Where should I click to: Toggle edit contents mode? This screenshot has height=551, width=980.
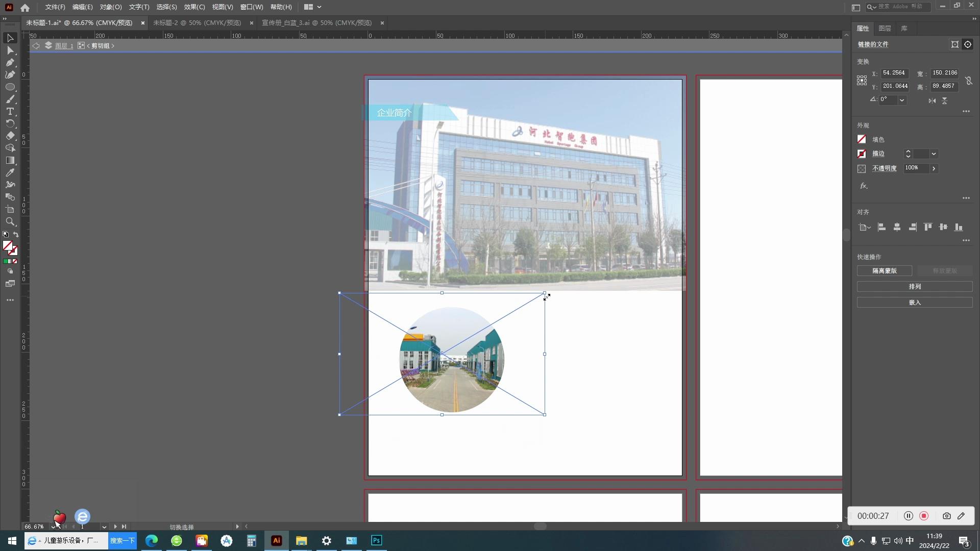click(x=968, y=45)
